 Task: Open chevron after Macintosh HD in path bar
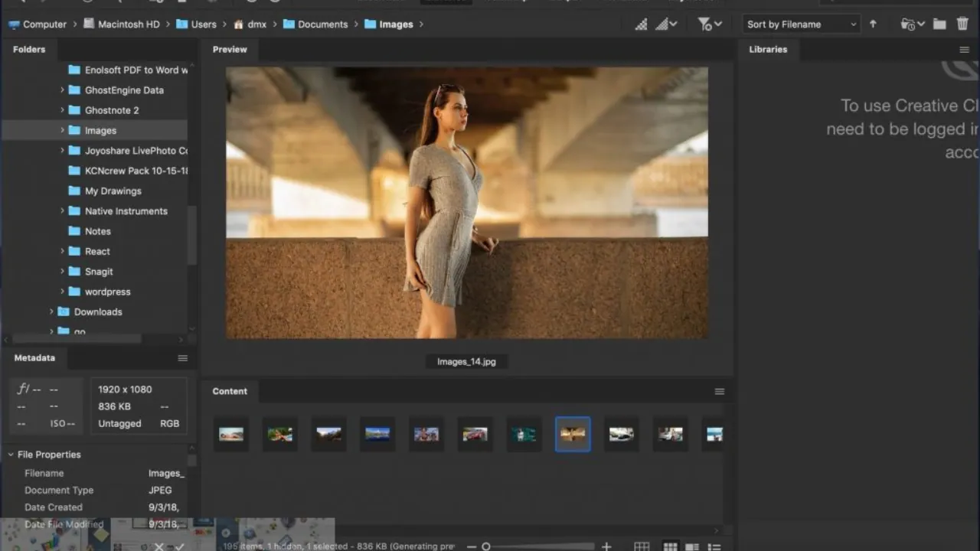coord(168,24)
